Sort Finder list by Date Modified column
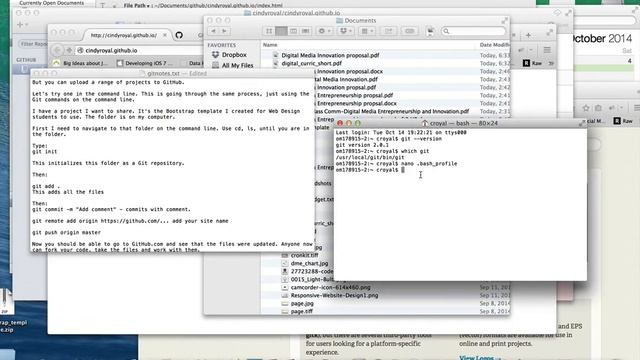640x360 pixels. coord(494,45)
